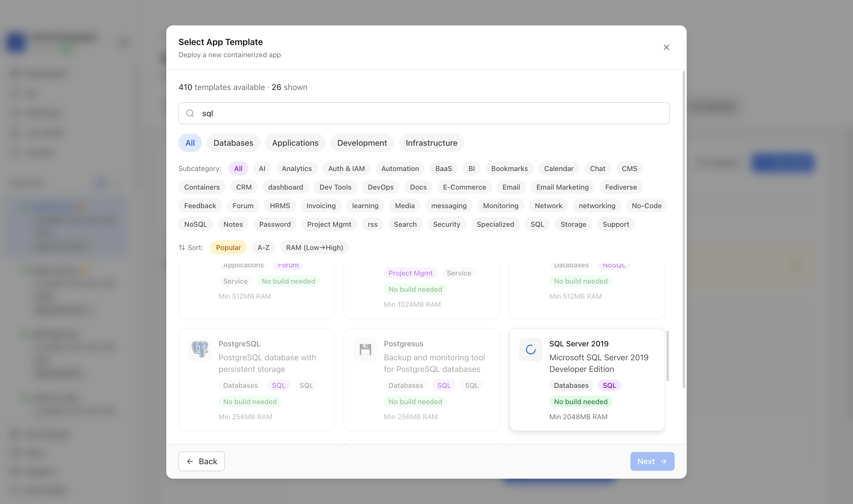Filter by AI subcategory
This screenshot has height=504, width=853.
[x=262, y=168]
